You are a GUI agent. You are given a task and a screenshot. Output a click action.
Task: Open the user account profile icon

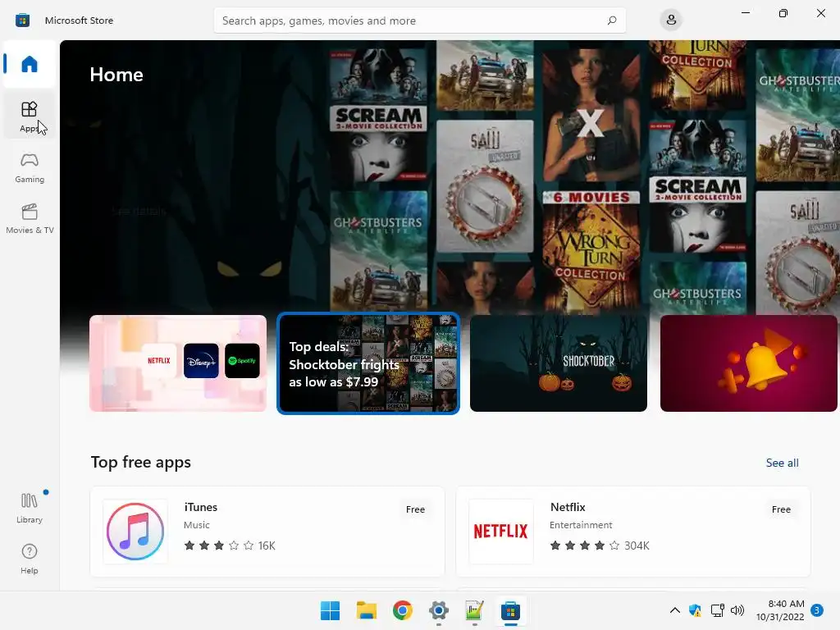671,21
